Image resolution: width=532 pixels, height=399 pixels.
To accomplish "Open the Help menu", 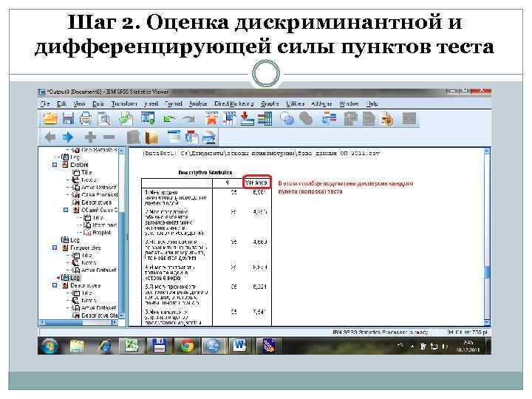I will click(x=372, y=104).
